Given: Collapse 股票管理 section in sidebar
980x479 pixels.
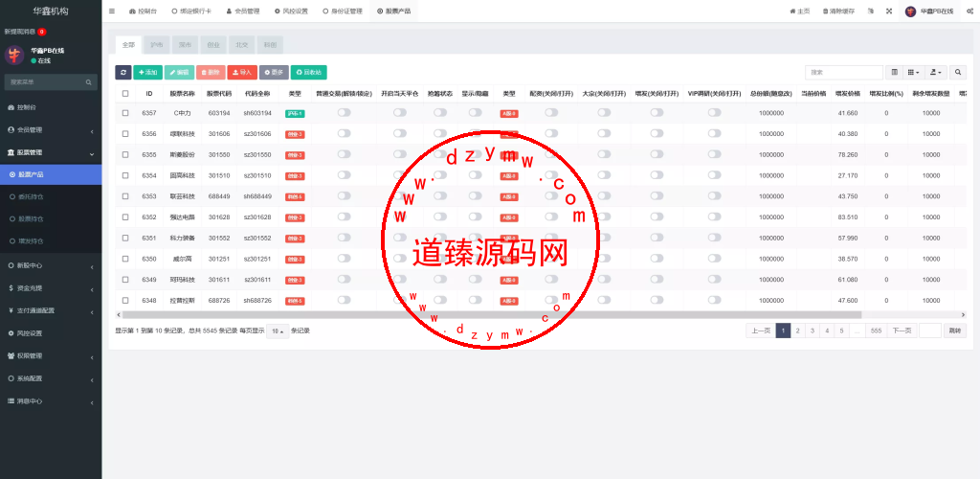Looking at the screenshot, I should coord(51,152).
